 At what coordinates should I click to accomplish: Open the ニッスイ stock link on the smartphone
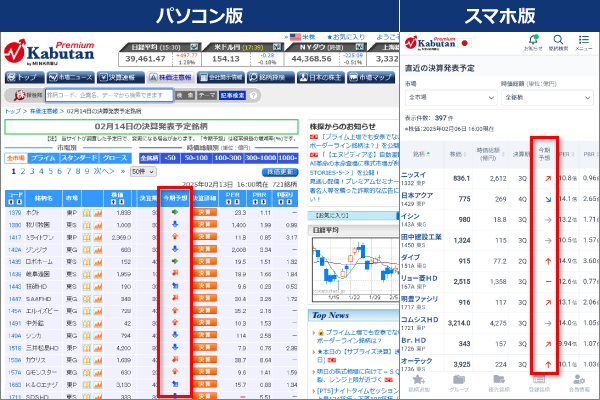pos(413,175)
